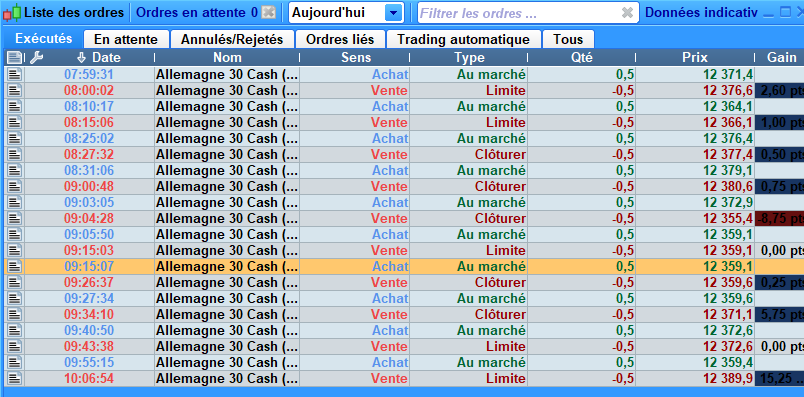Open the Ordres liés tab
The height and width of the screenshot is (397, 804).
pos(340,39)
